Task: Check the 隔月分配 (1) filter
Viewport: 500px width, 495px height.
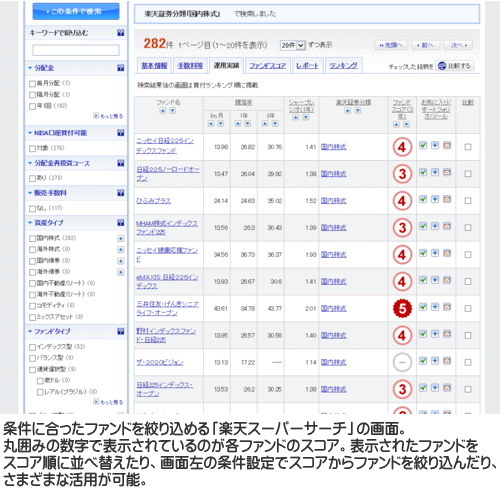Action: point(32,95)
